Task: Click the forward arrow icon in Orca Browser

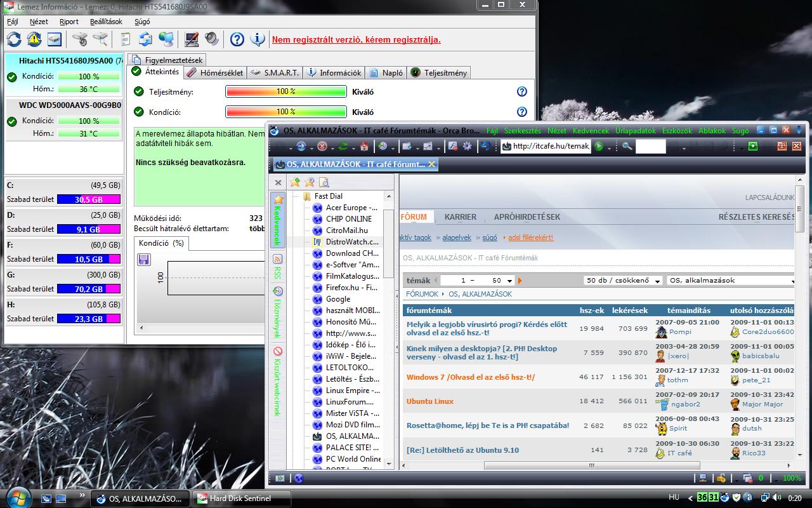Action: [x=301, y=147]
